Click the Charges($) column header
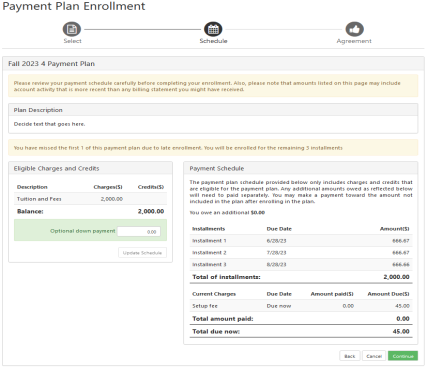427x368 pixels. (x=108, y=187)
